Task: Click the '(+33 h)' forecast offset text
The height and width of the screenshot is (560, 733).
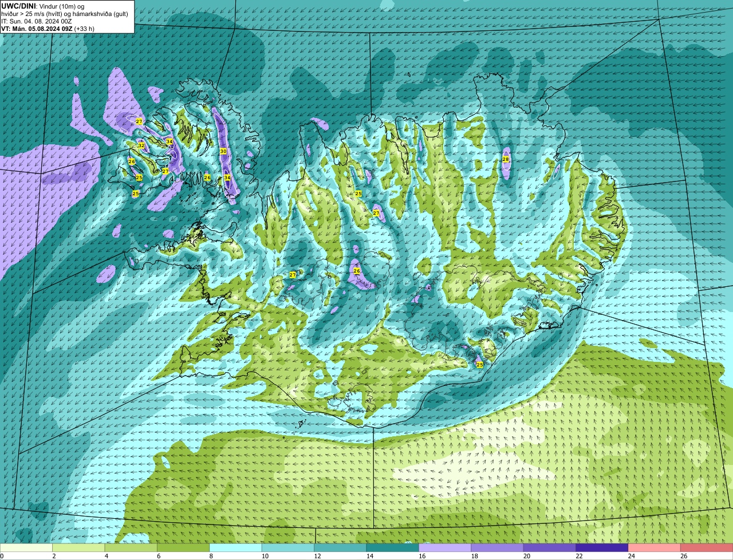Action: point(84,29)
